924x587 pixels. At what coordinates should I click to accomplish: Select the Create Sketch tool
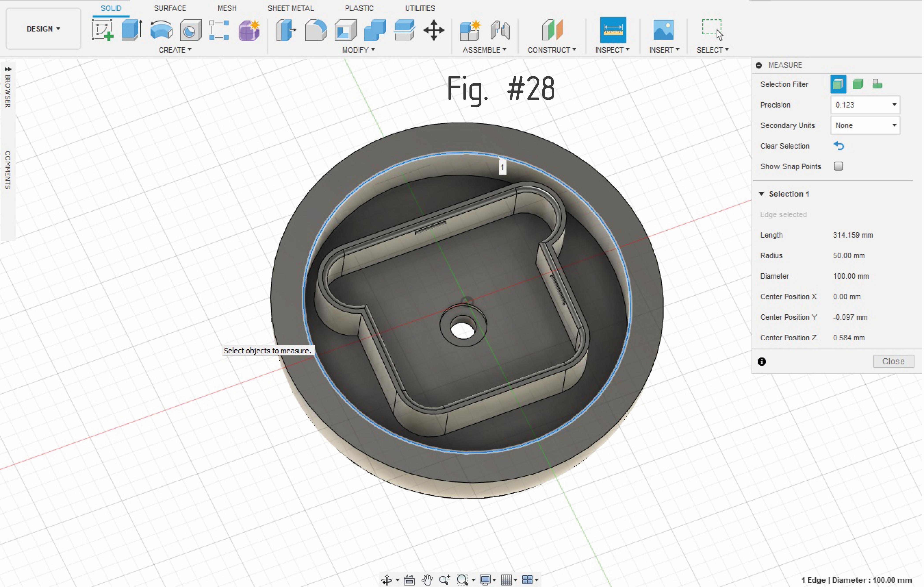point(102,30)
